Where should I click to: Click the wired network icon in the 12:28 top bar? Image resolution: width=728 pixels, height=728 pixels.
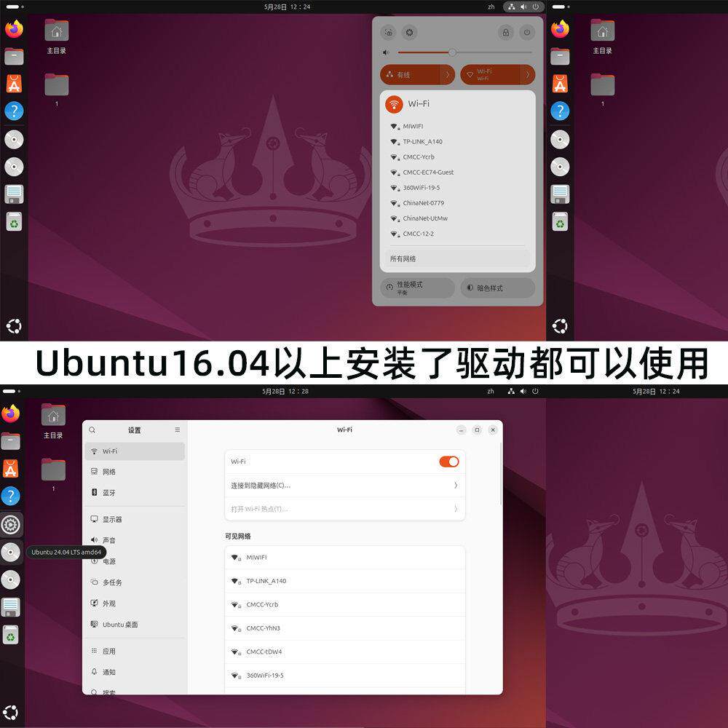(511, 392)
